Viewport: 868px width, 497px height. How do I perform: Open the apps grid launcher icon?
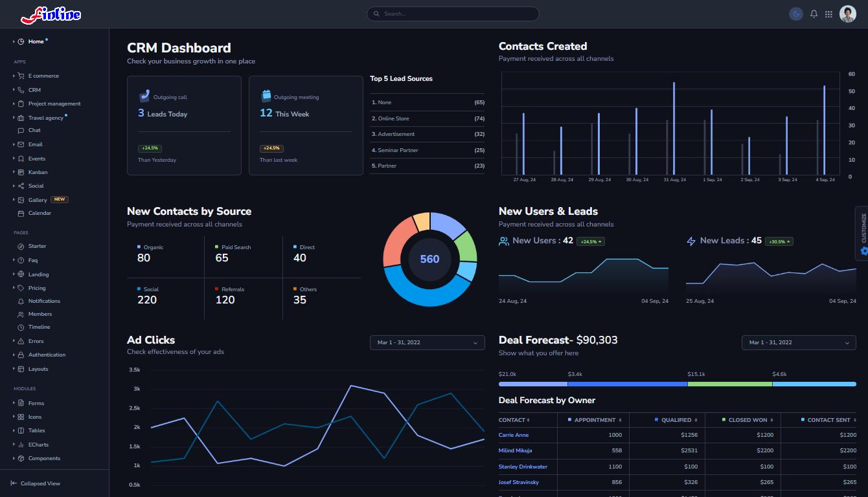pyautogui.click(x=828, y=14)
